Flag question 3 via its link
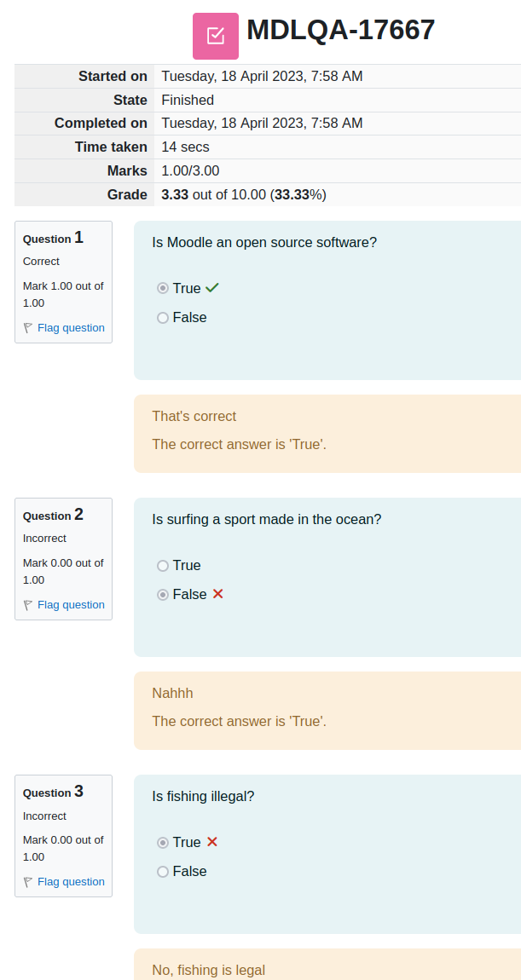Image resolution: width=521 pixels, height=980 pixels. [x=71, y=881]
